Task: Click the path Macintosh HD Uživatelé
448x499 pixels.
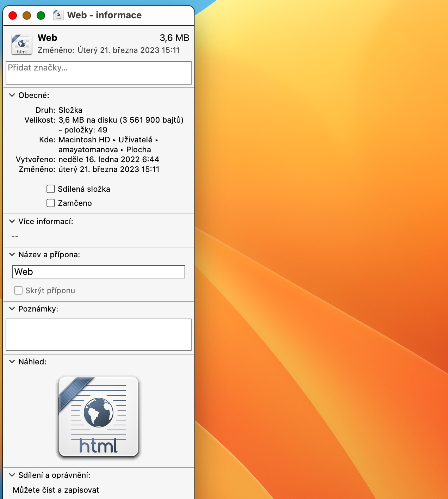Action: click(108, 140)
